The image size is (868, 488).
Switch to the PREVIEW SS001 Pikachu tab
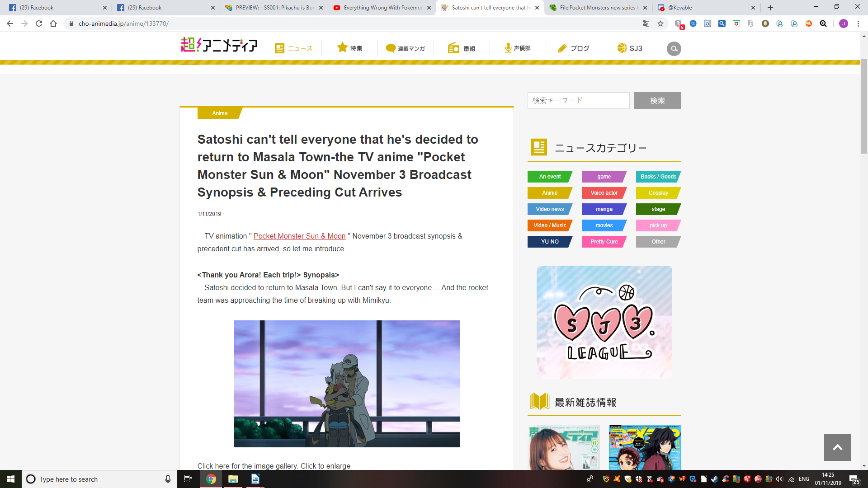pyautogui.click(x=274, y=8)
